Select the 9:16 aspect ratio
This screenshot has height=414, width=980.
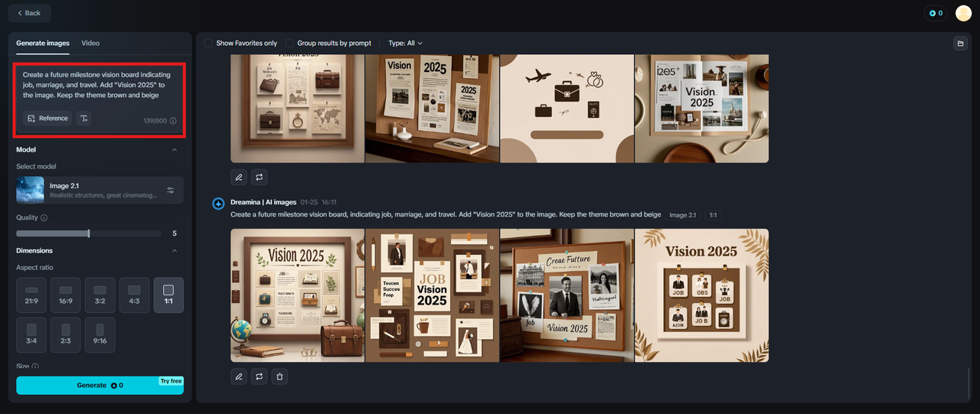(x=100, y=335)
